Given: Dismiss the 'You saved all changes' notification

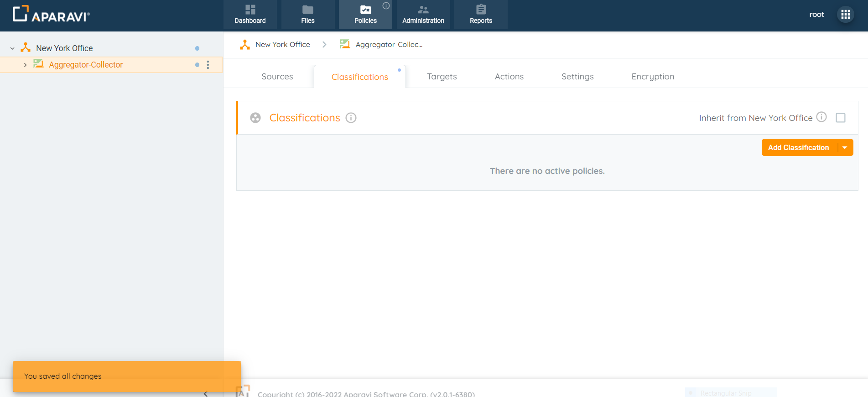Looking at the screenshot, I should tap(126, 376).
